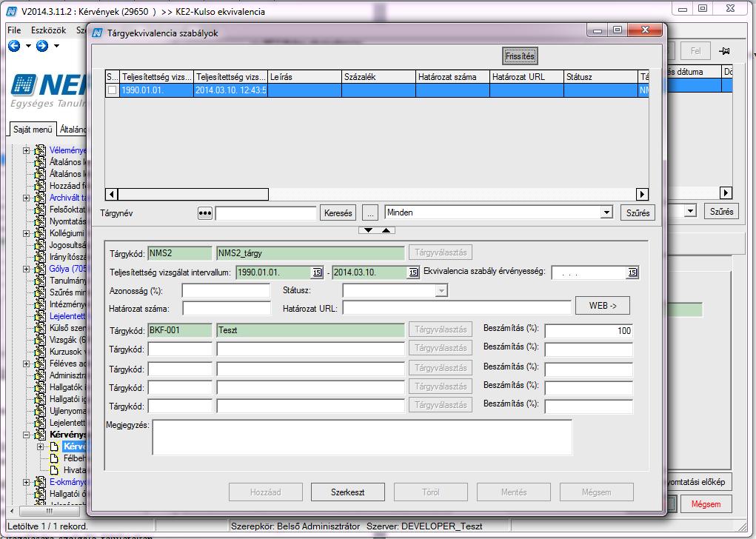The height and width of the screenshot is (539, 756).
Task: Open the Minden filter dropdown
Action: (606, 212)
